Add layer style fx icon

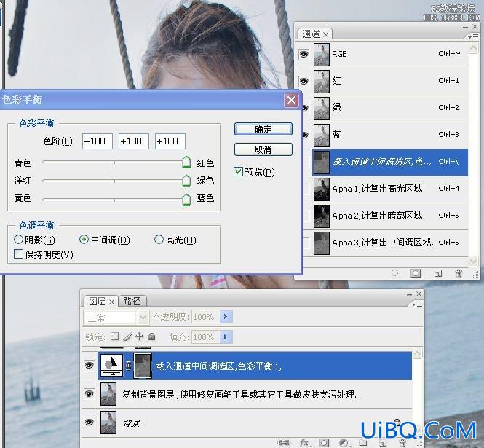point(304,443)
